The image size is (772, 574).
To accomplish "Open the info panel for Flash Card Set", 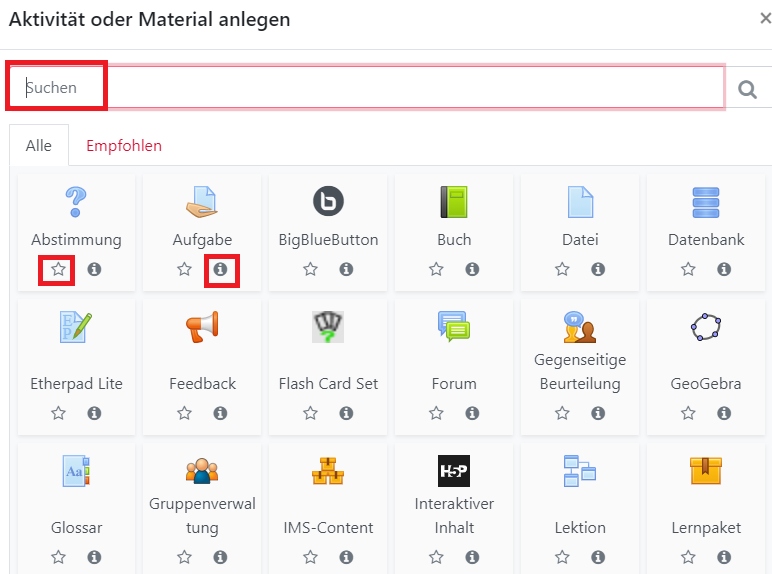I will click(x=346, y=413).
